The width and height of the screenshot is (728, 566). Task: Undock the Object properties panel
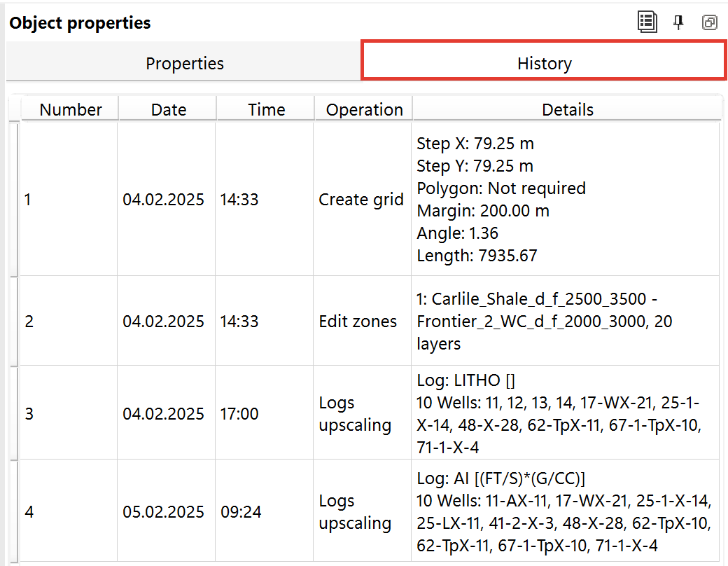tap(710, 22)
